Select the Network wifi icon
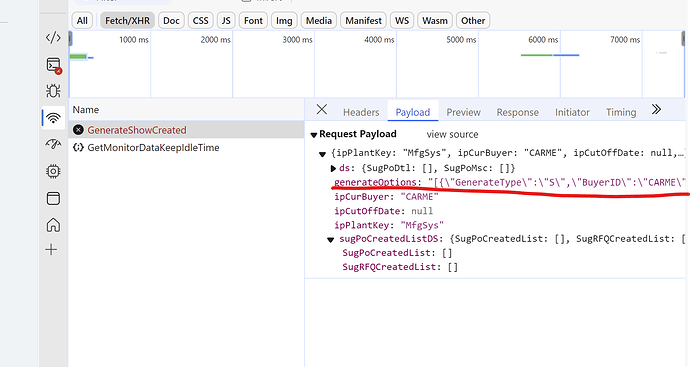 53,118
